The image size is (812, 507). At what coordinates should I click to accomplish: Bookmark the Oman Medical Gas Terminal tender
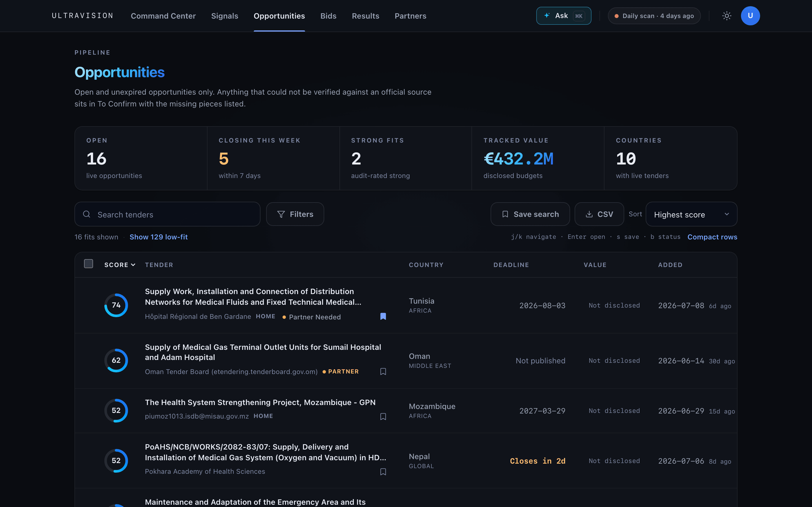383,372
